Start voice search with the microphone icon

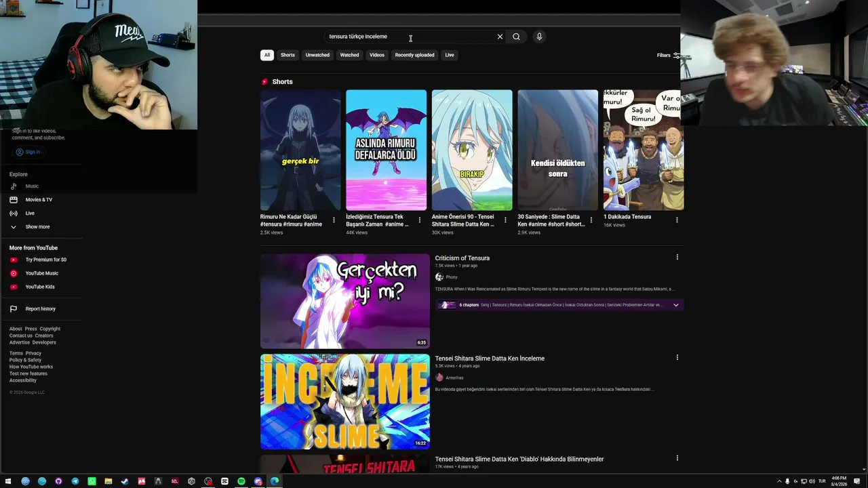click(x=539, y=37)
